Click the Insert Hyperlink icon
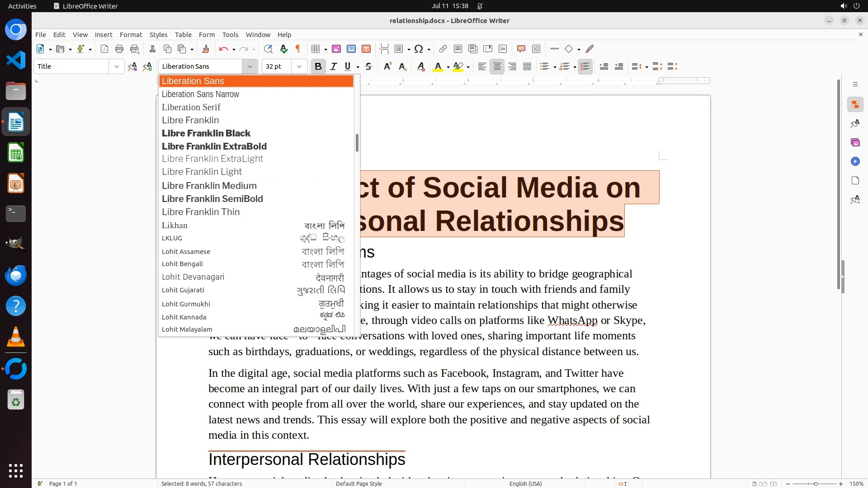 tap(443, 49)
